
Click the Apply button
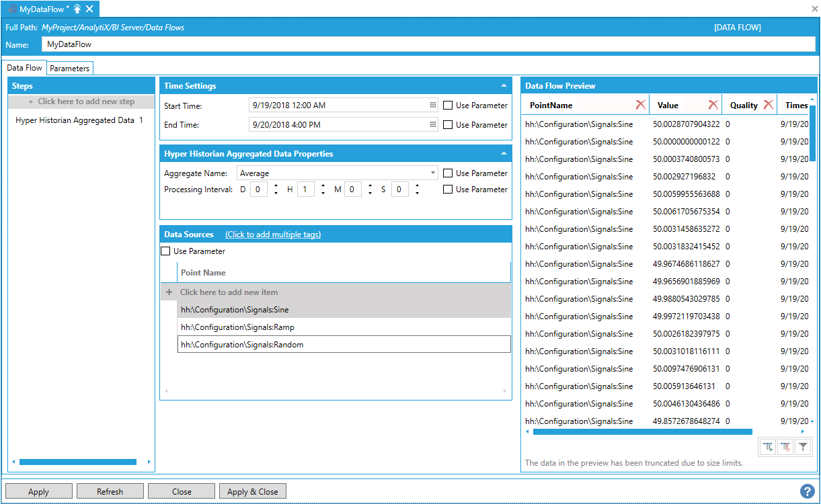(38, 491)
